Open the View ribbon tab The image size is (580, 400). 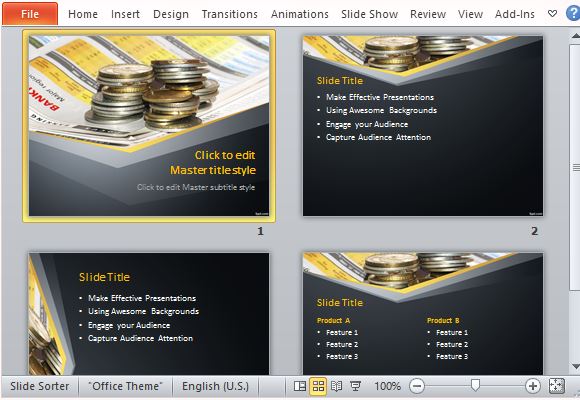coord(470,14)
